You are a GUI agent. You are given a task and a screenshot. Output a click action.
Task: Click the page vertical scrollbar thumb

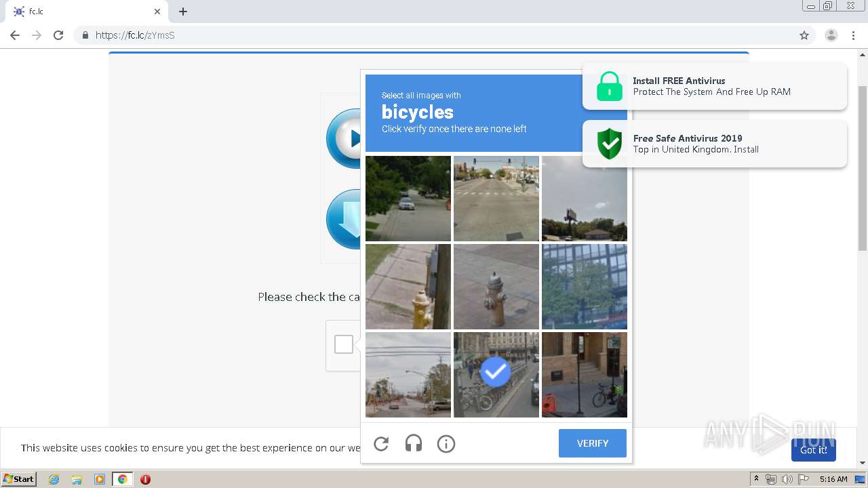[863, 168]
